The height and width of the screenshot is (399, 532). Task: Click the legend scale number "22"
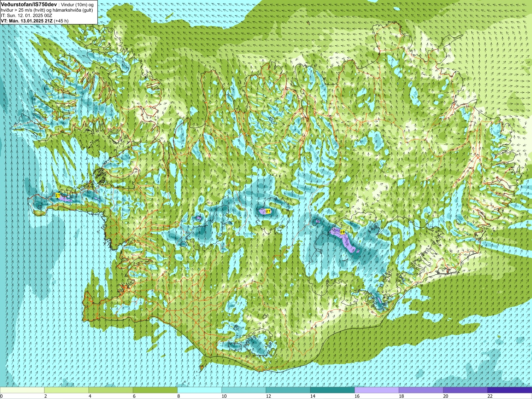tap(490, 396)
